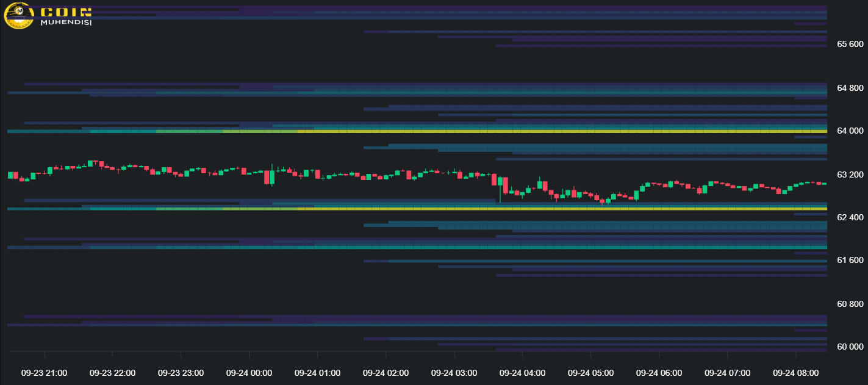Click the yellow heatmap band near 62 400
The image size is (868, 385).
[x=549, y=209]
